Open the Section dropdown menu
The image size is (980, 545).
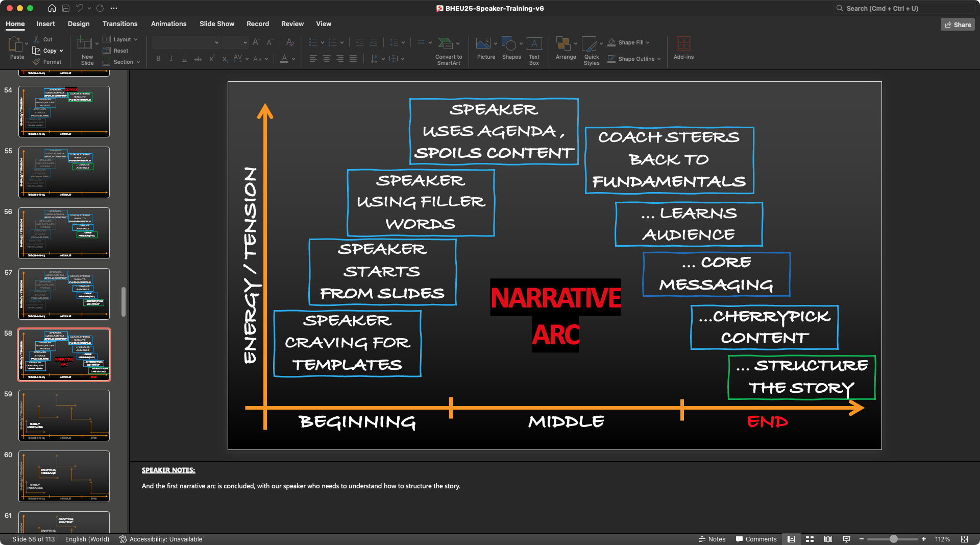tap(122, 62)
